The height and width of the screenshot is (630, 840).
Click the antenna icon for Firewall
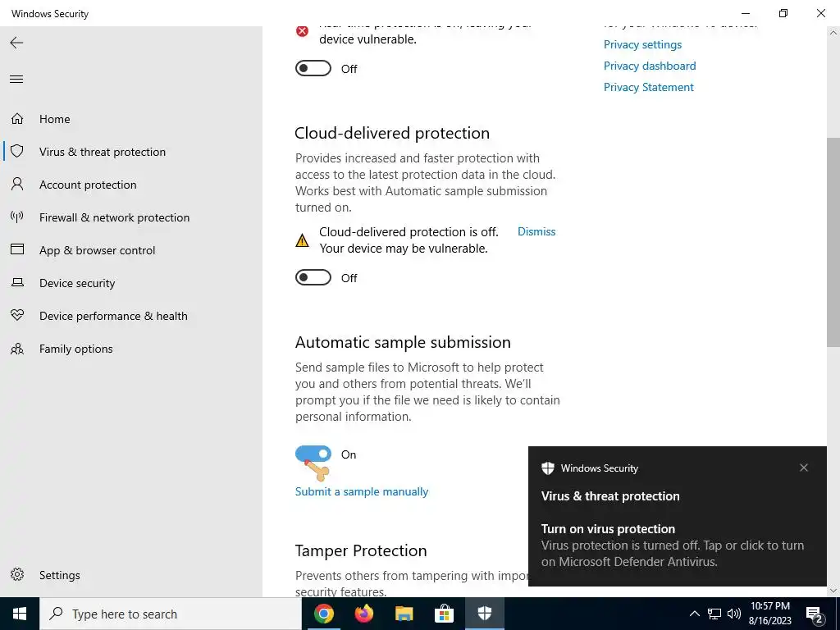coord(17,217)
